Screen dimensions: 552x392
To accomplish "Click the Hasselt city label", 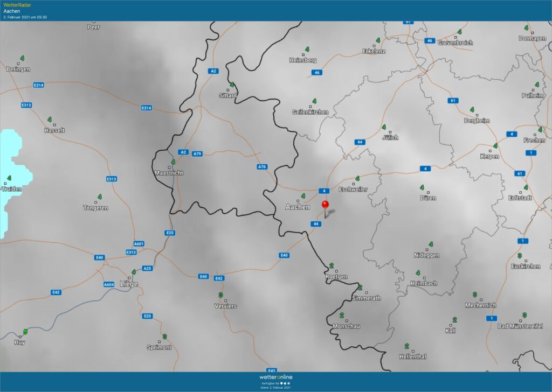I will point(54,130).
